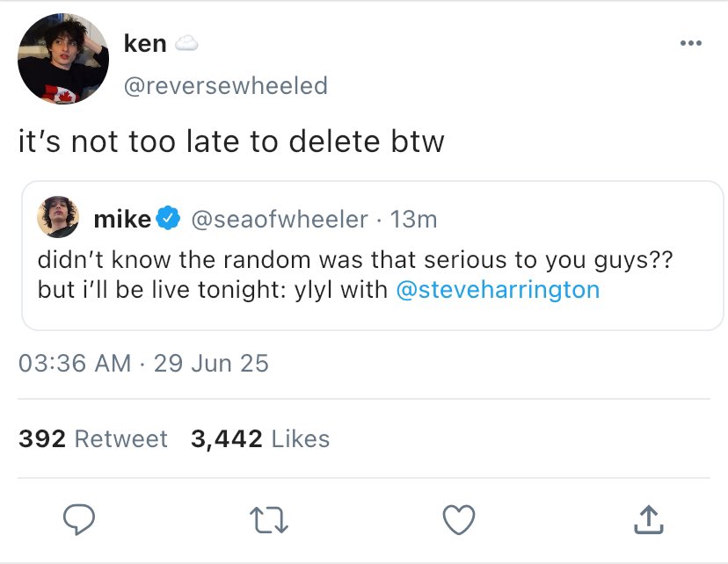This screenshot has height=564, width=728.
Task: Go to @reversewheeled handle profile
Action: 226,85
